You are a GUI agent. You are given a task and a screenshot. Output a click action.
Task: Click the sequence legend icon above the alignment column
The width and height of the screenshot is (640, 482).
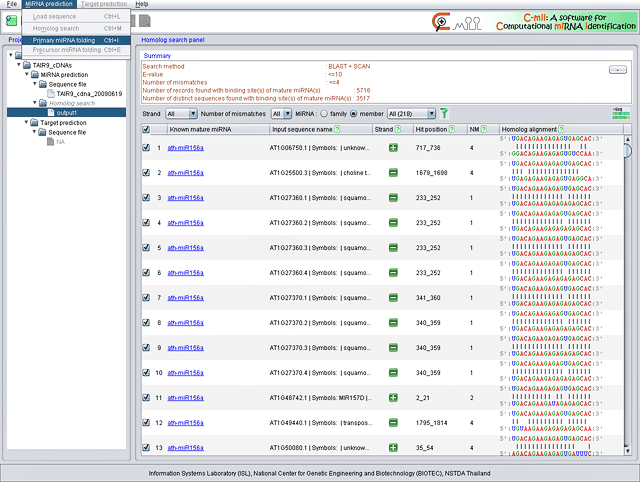620,114
